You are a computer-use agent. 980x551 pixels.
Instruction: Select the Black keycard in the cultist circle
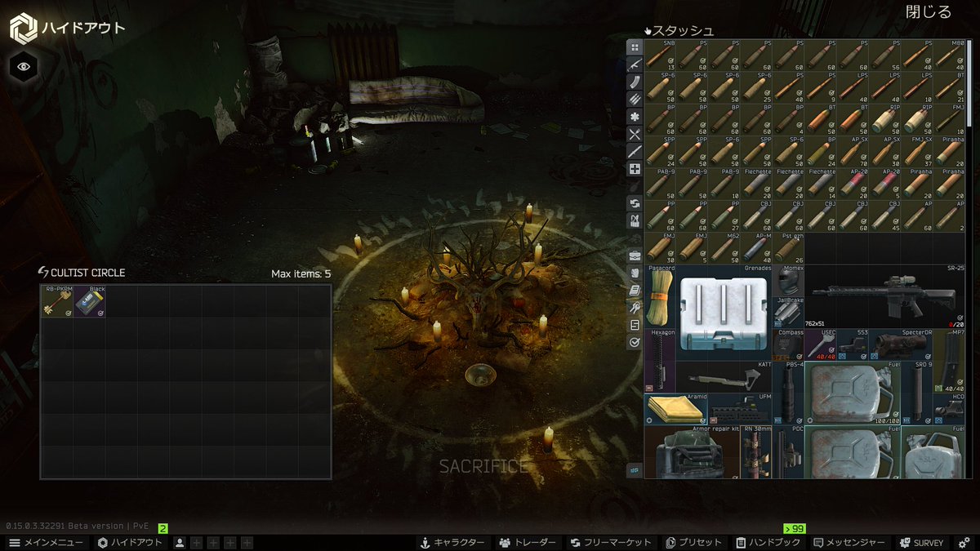click(90, 301)
